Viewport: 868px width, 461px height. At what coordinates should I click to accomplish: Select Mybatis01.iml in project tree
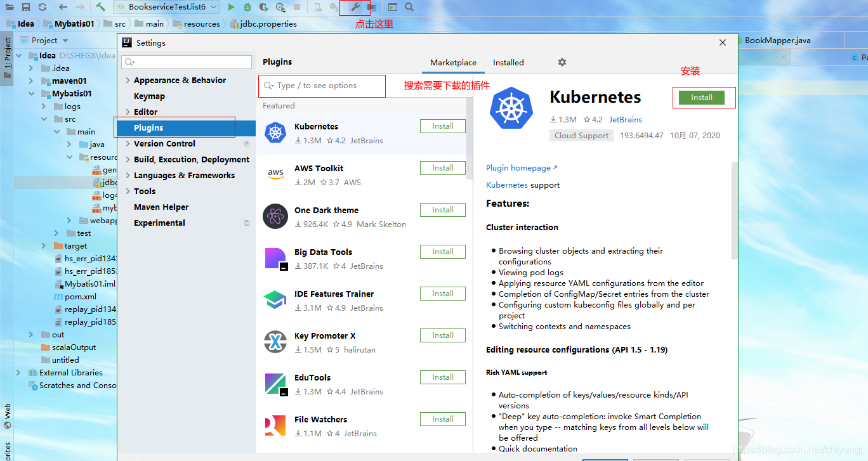coord(90,283)
